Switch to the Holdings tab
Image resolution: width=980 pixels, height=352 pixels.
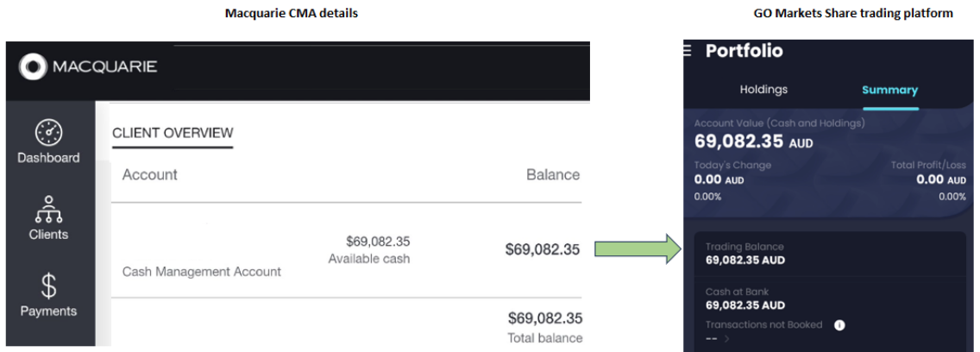click(x=763, y=90)
